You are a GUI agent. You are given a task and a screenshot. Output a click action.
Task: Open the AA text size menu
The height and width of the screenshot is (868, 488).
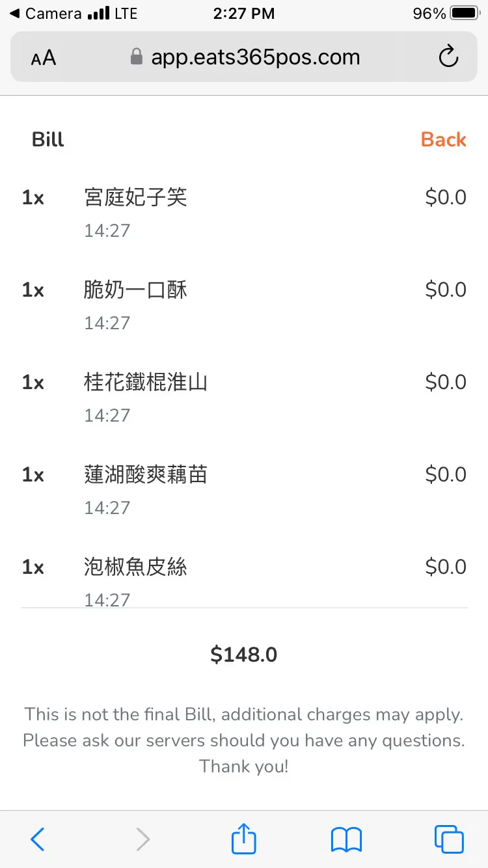click(44, 59)
